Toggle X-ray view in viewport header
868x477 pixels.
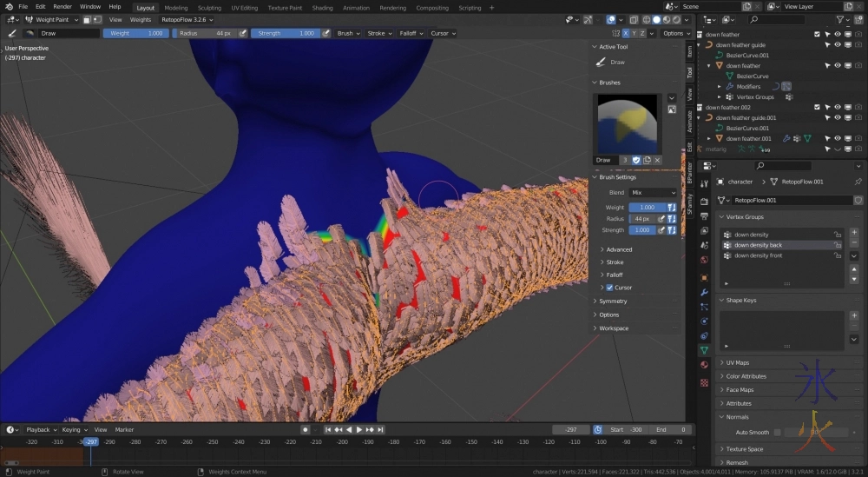click(633, 19)
